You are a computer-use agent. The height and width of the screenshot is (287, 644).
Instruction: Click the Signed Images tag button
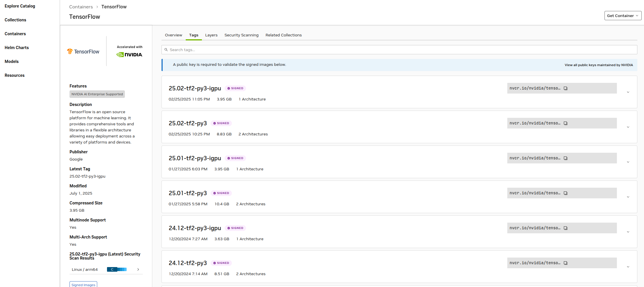pyautogui.click(x=83, y=284)
